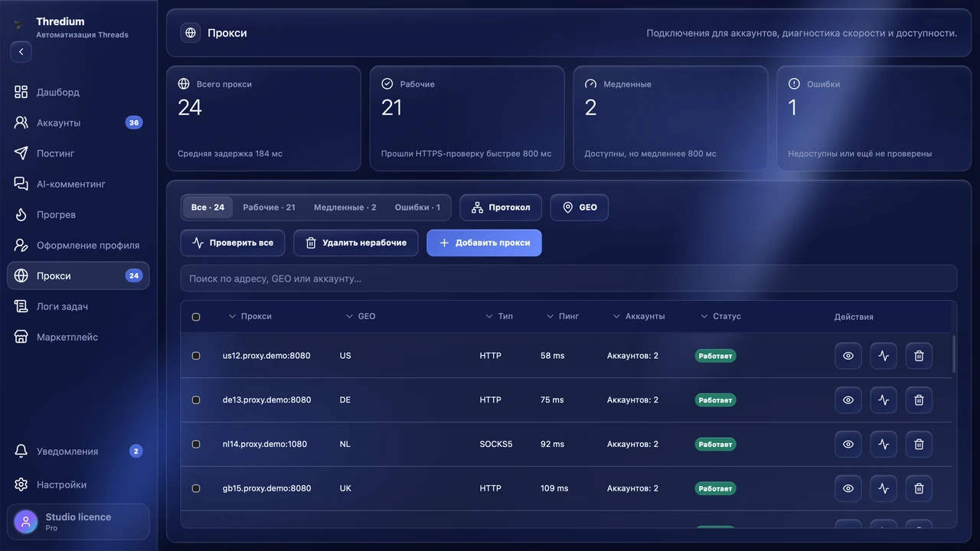Click the Прогрев flame icon
Viewport: 980px width, 551px height.
21,214
